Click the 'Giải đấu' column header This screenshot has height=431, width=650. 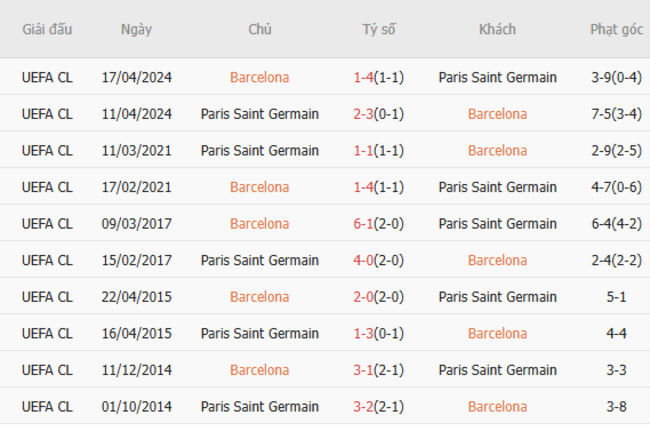tap(47, 29)
